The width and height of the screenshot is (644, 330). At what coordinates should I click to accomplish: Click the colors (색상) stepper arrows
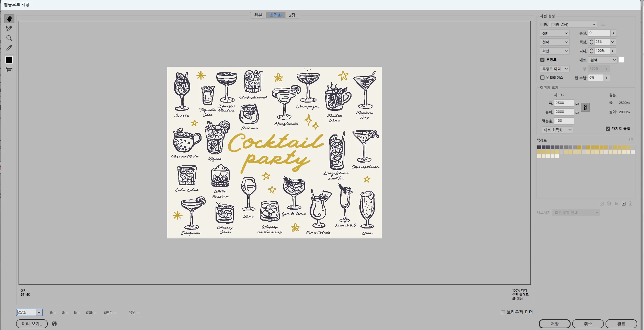591,42
